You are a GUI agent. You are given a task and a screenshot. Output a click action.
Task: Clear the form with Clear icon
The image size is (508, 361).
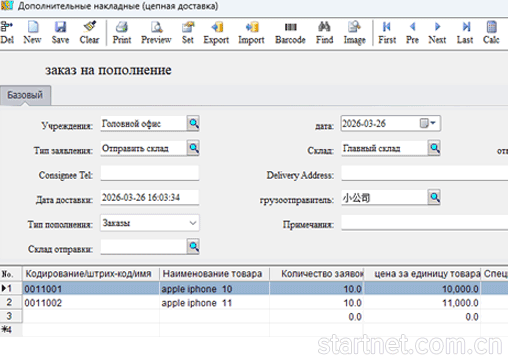coord(89,33)
